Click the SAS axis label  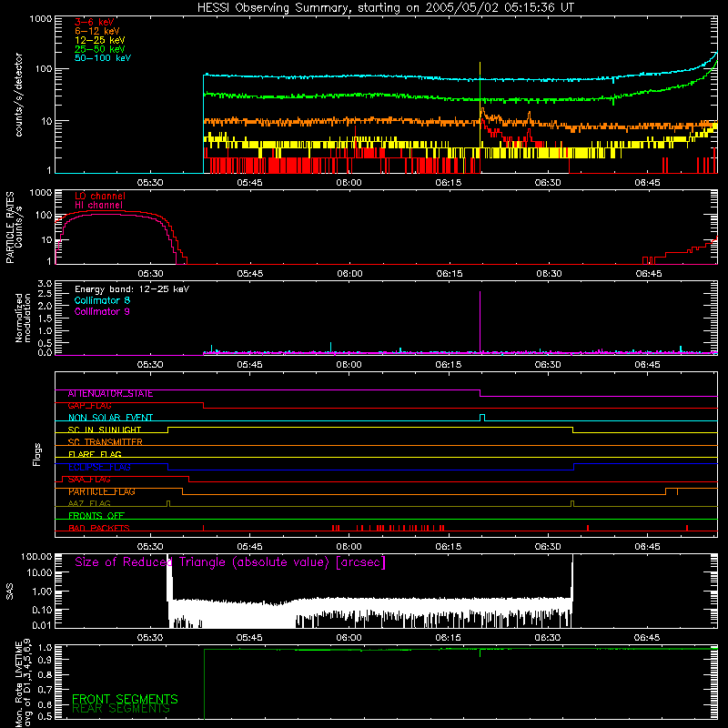[x=10, y=591]
